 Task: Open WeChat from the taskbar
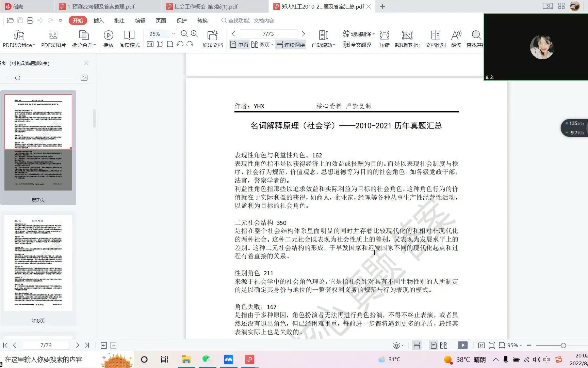tap(207, 359)
